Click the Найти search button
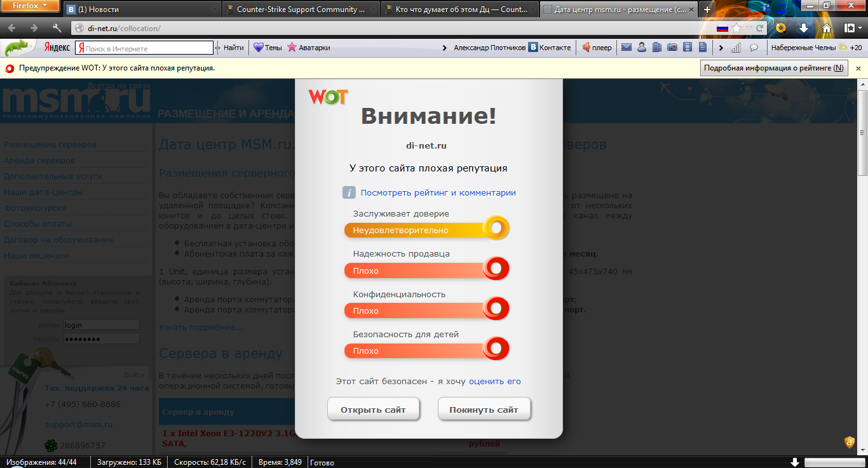Screen dimensions: 868x468 233,48
